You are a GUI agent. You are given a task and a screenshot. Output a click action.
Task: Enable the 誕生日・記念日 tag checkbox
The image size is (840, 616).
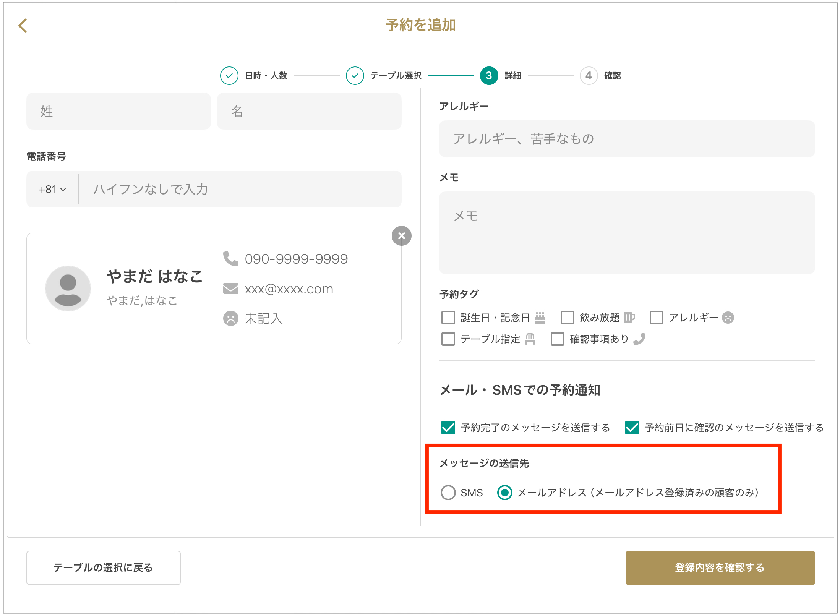[x=448, y=318]
